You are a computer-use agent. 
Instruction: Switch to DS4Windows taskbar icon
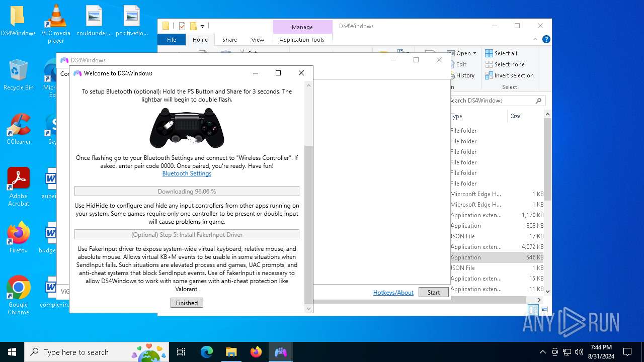(280, 352)
